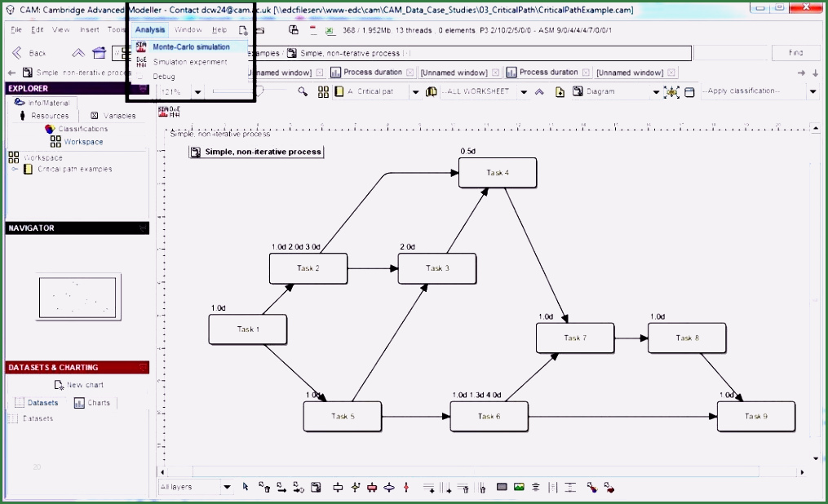Image resolution: width=828 pixels, height=504 pixels.
Task: Click the Find button
Action: tap(795, 53)
